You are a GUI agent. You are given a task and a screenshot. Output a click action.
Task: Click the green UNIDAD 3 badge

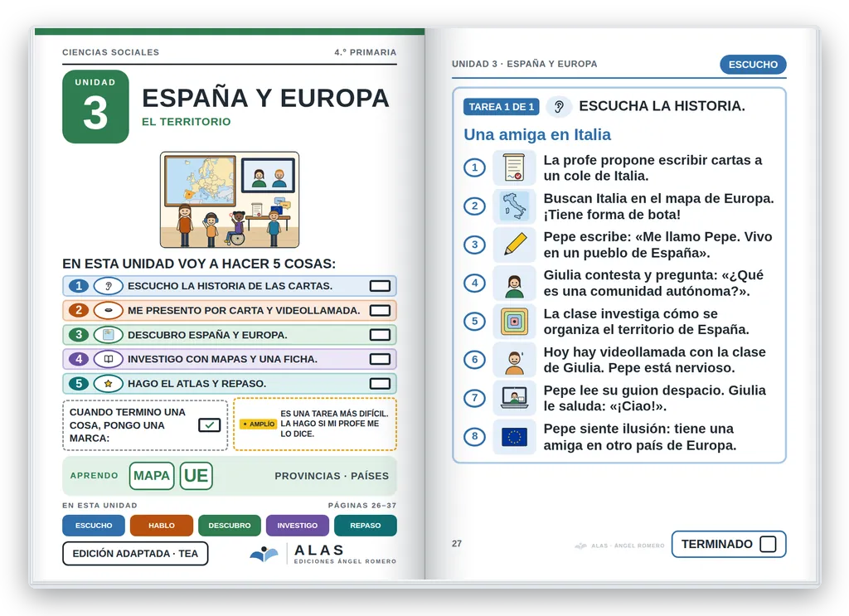point(95,107)
